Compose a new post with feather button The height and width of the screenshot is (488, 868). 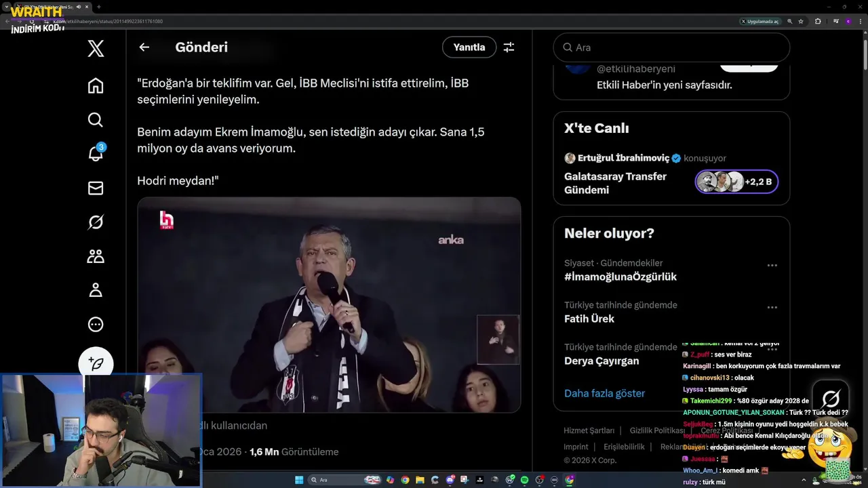(96, 363)
